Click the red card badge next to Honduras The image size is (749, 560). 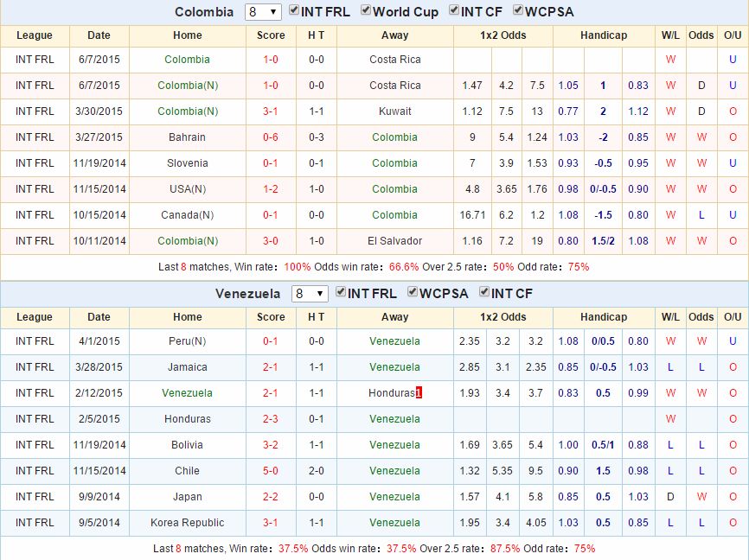(x=419, y=393)
